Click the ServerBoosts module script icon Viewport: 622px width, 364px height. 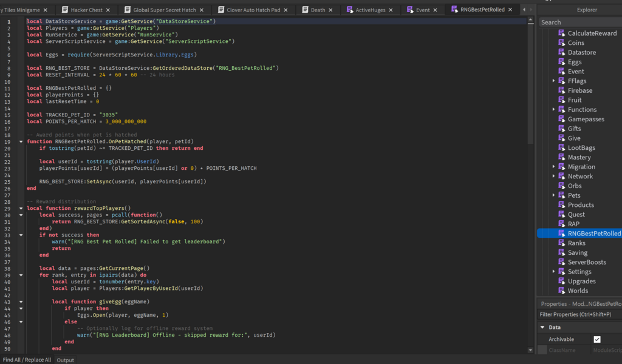pyautogui.click(x=562, y=262)
